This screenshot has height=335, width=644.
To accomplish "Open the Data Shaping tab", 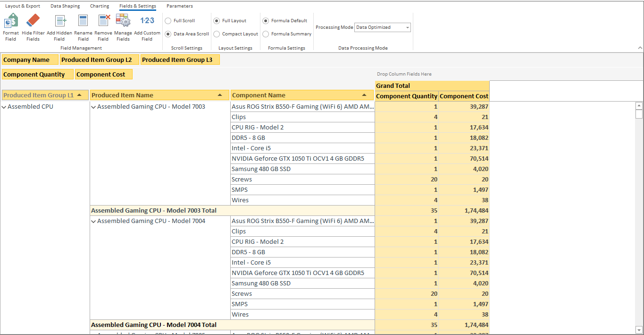I will point(65,6).
